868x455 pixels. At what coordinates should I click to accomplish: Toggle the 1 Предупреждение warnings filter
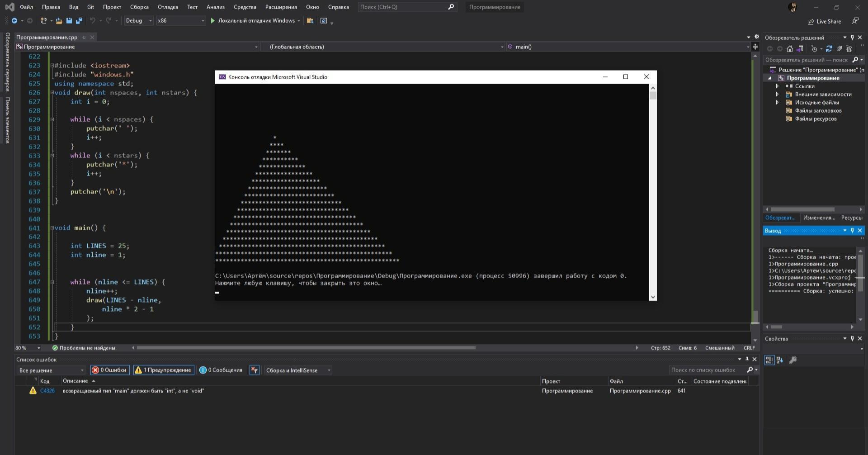coord(164,370)
